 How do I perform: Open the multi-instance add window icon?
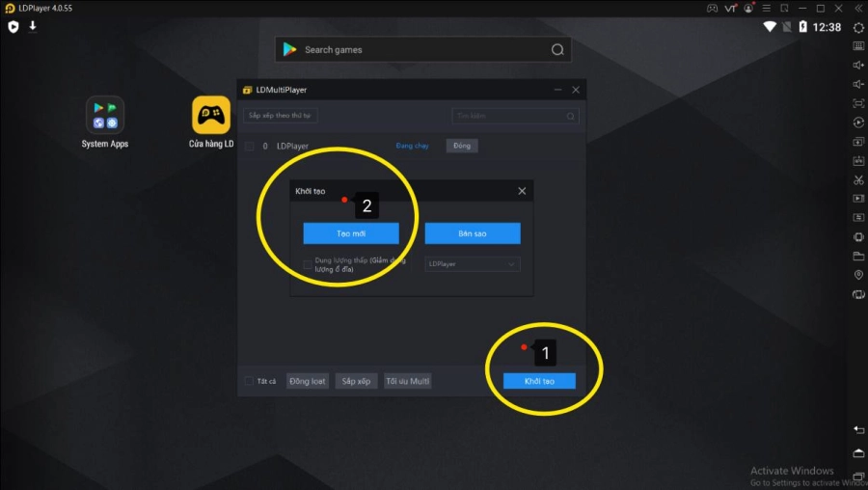tap(858, 142)
